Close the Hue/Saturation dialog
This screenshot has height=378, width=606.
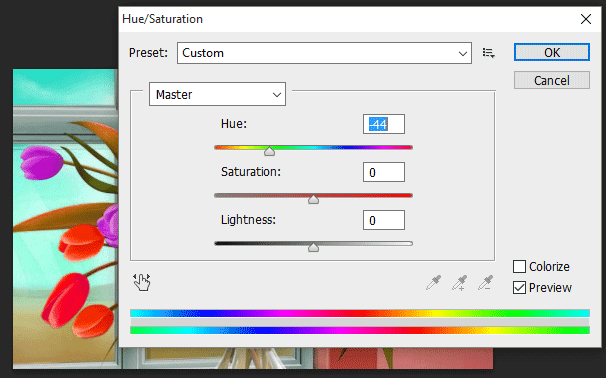586,19
